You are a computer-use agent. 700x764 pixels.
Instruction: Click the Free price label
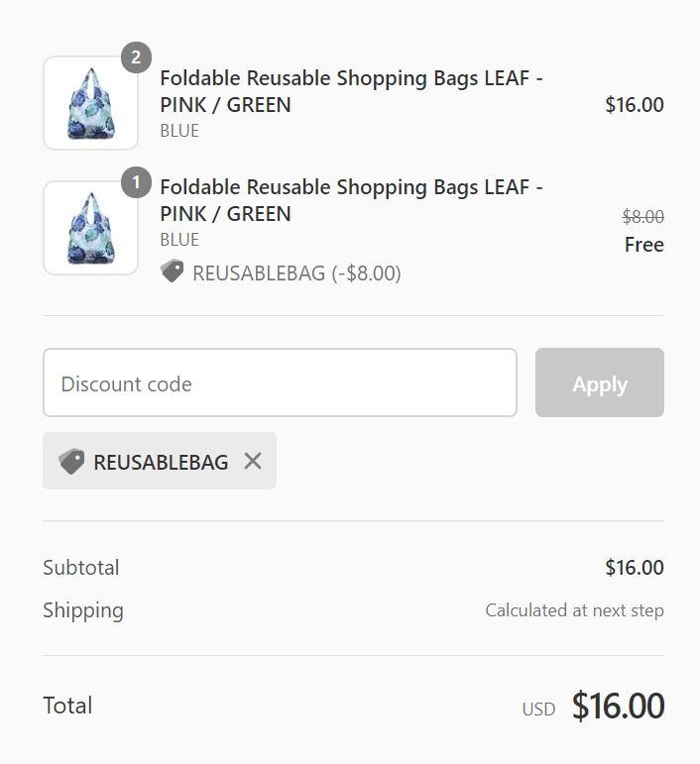click(643, 245)
